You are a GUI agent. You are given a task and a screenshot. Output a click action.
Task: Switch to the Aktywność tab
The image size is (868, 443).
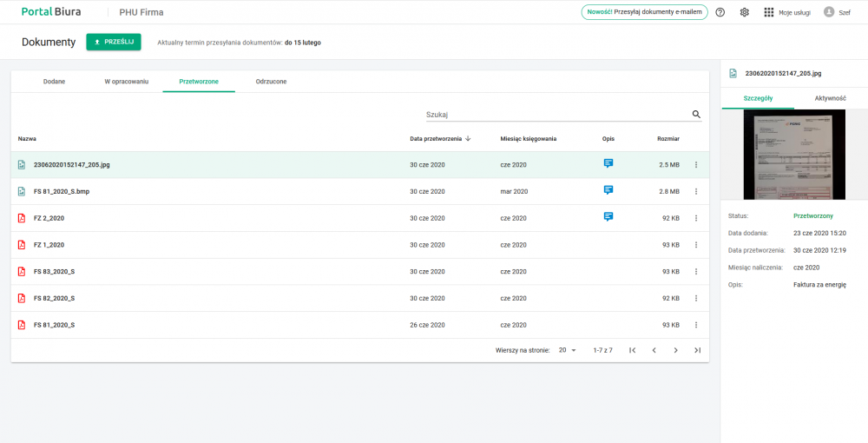[x=830, y=98]
